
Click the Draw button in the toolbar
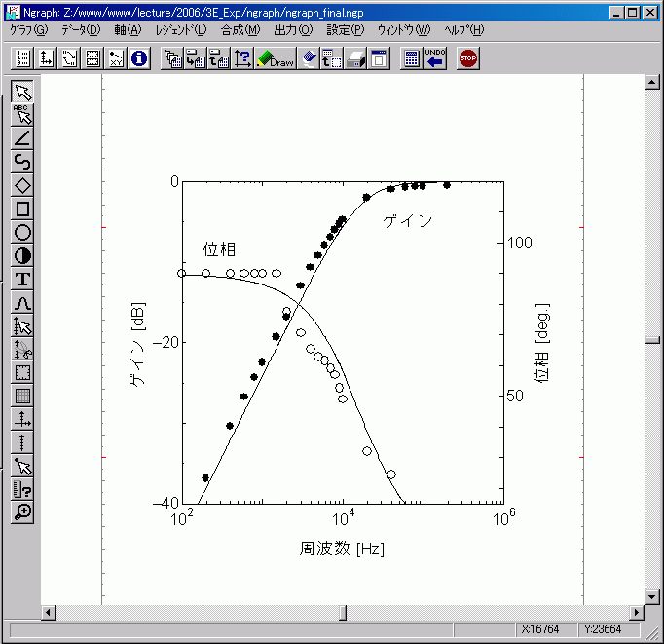276,59
